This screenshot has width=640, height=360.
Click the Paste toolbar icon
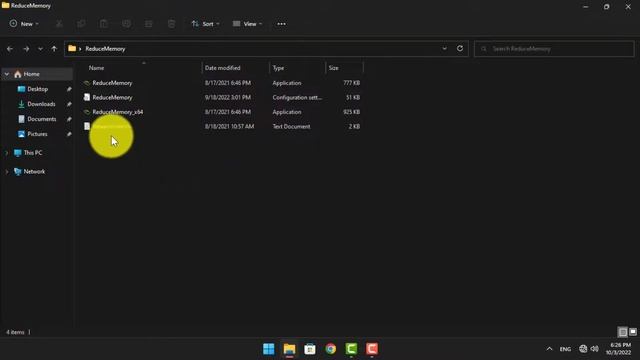104,24
